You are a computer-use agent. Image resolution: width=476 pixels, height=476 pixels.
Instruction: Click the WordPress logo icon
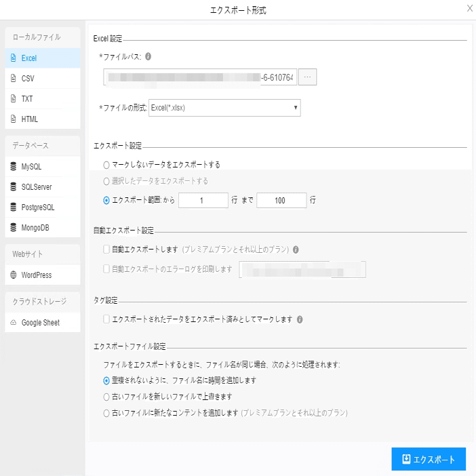click(x=13, y=275)
